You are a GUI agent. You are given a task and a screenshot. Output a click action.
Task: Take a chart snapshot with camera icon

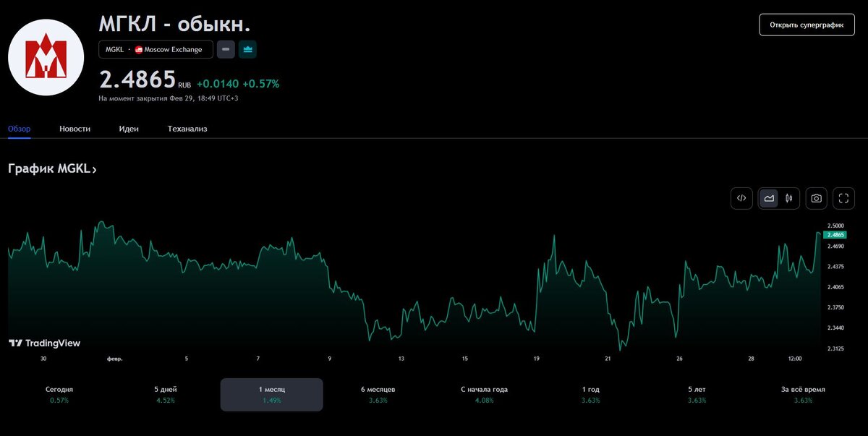pyautogui.click(x=814, y=198)
